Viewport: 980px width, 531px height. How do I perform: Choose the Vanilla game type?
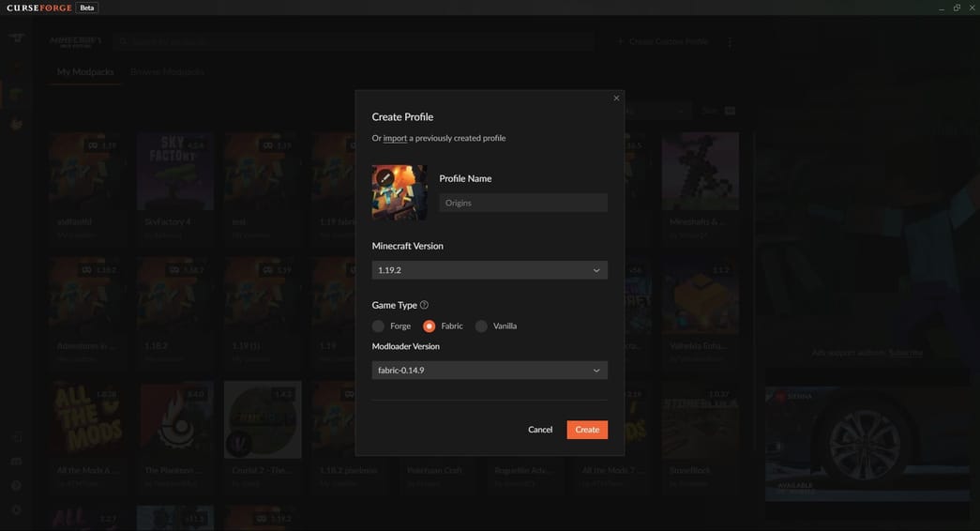481,326
